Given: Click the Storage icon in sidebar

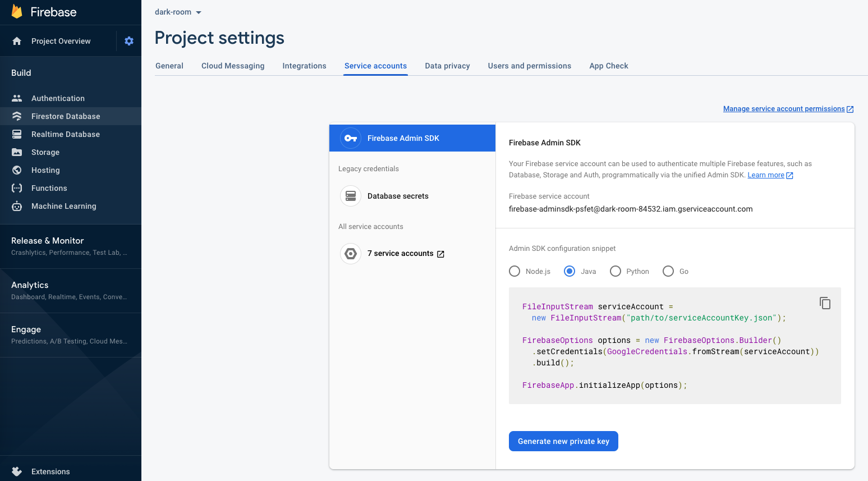Looking at the screenshot, I should pos(17,152).
